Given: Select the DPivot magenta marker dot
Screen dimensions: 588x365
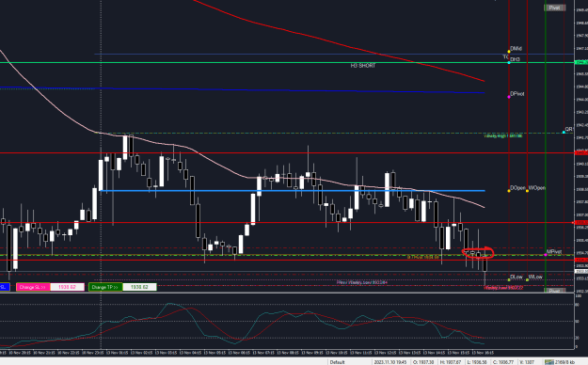Looking at the screenshot, I should (509, 97).
